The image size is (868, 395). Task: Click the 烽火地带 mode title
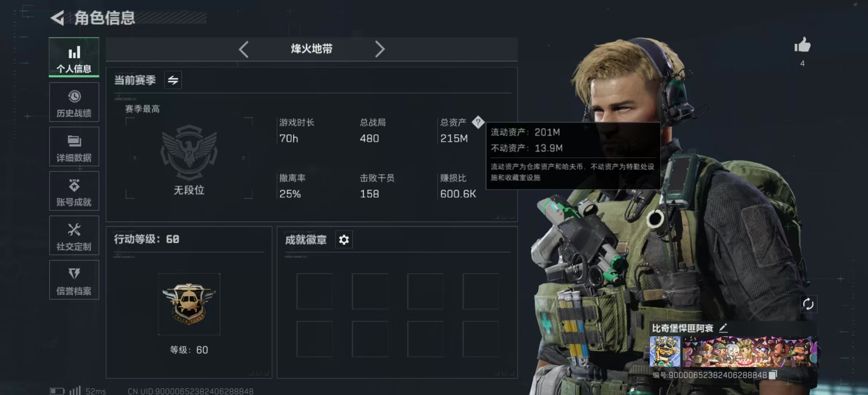(x=312, y=49)
